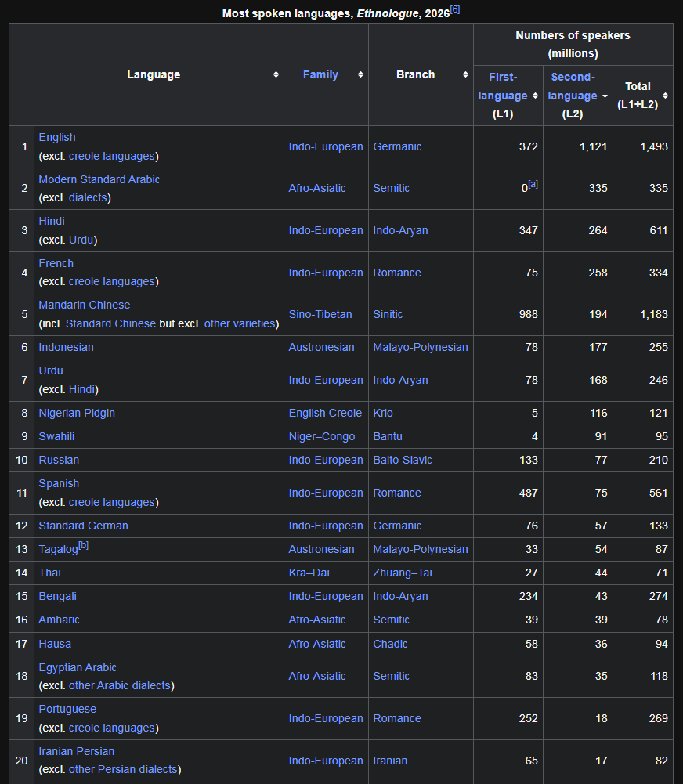Open the Family header link
The height and width of the screenshot is (784, 683).
pos(320,74)
